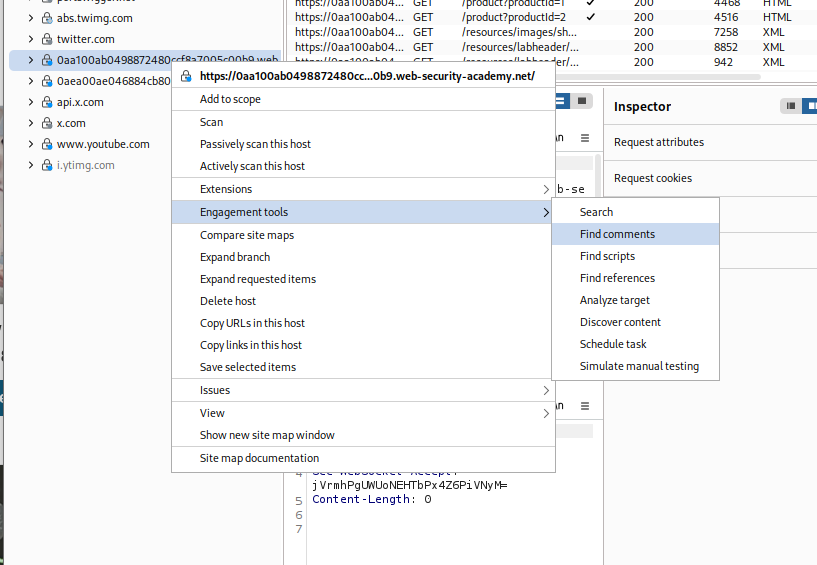Switch Inspector to left-docked layout toggle
Viewport: 817px width, 565px height.
click(x=792, y=106)
